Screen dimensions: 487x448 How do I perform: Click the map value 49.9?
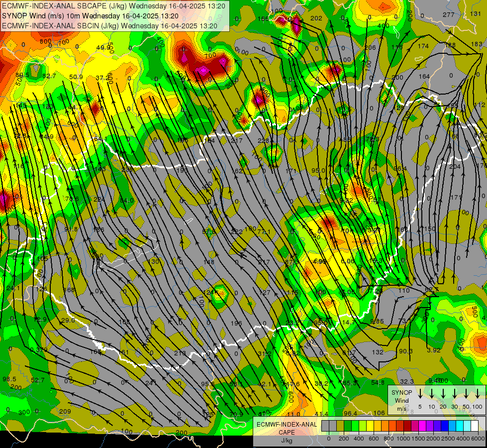(x=104, y=48)
